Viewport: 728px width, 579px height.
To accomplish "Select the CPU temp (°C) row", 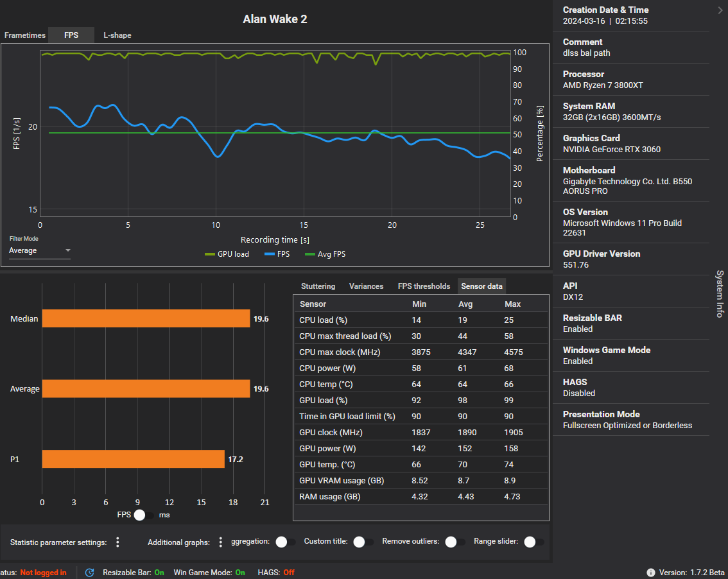I will [x=421, y=385].
